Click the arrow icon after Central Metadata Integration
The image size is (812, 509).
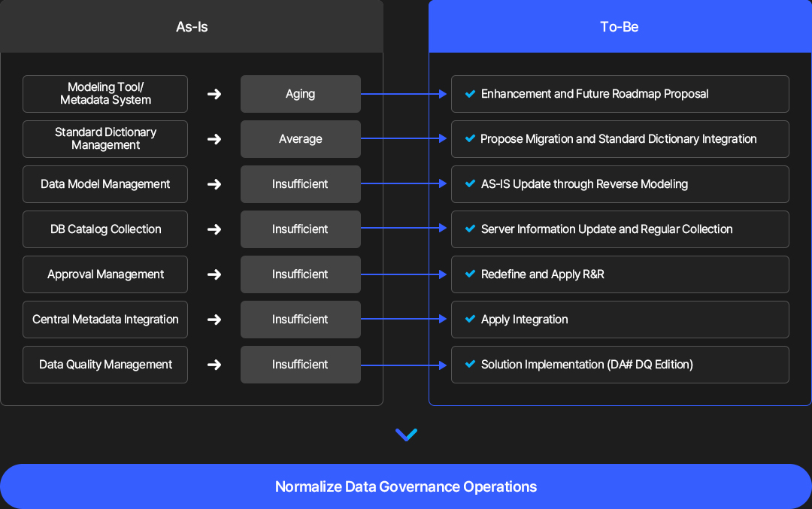point(214,320)
